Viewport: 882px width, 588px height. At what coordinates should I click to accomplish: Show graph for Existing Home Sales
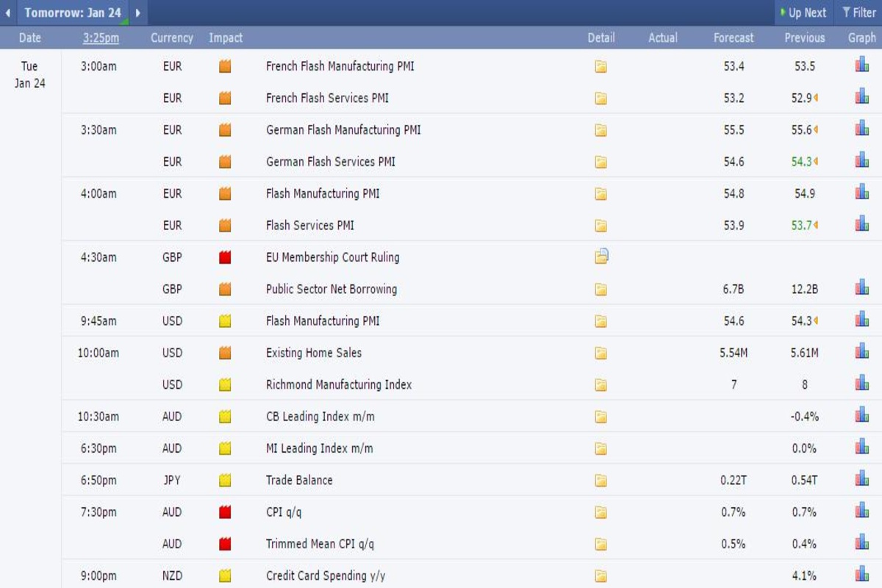pos(861,351)
